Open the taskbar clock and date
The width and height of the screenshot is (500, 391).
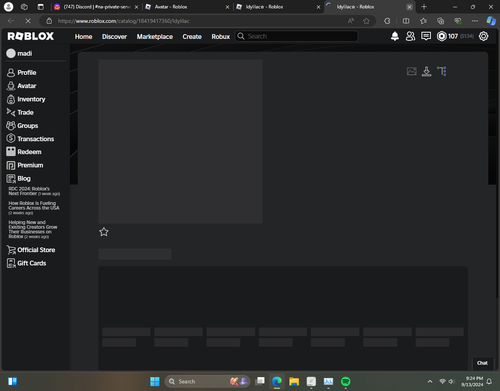472,381
